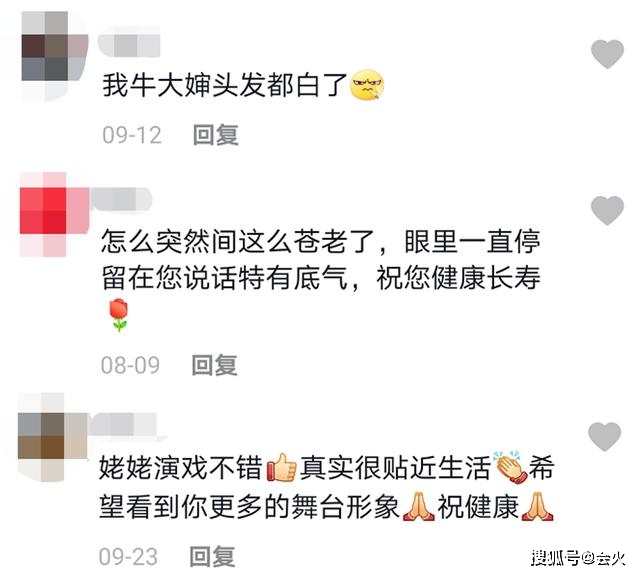640x575 pixels.
Task: Click the red rose emoji
Action: pyautogui.click(x=119, y=314)
